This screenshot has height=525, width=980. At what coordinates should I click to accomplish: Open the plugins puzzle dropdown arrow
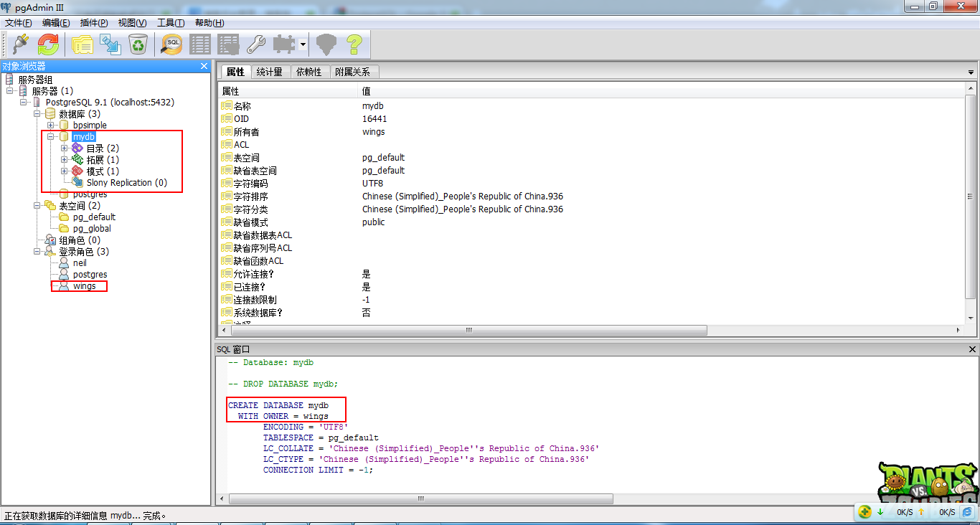(303, 44)
